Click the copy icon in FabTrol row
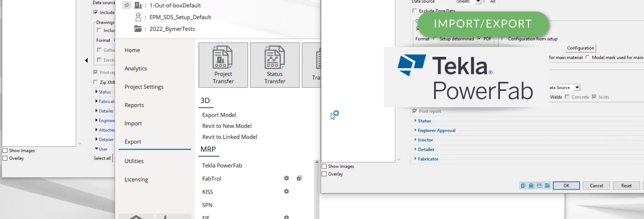The width and height of the screenshot is (644, 219). [x=299, y=178]
